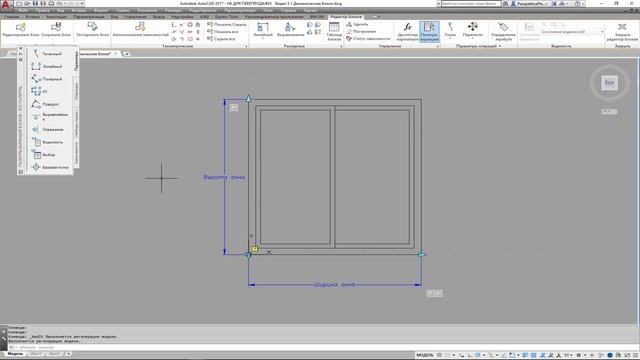The image size is (640, 360).
Task: Choose Linear parameter in authoring palette
Action: [48, 66]
